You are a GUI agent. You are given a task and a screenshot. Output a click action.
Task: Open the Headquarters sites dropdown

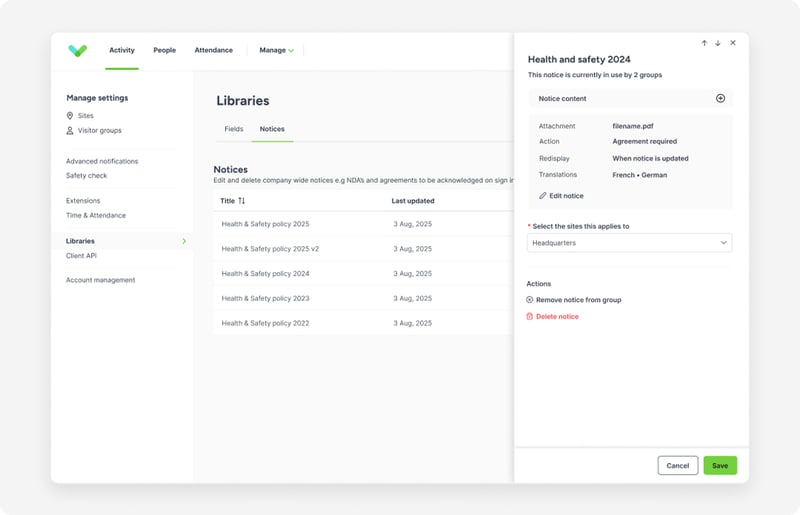pos(630,243)
